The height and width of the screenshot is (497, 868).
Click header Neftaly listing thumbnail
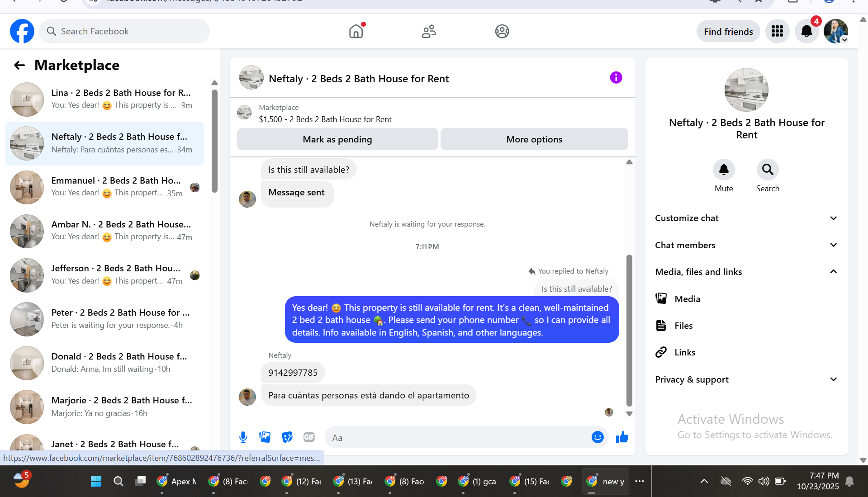251,77
